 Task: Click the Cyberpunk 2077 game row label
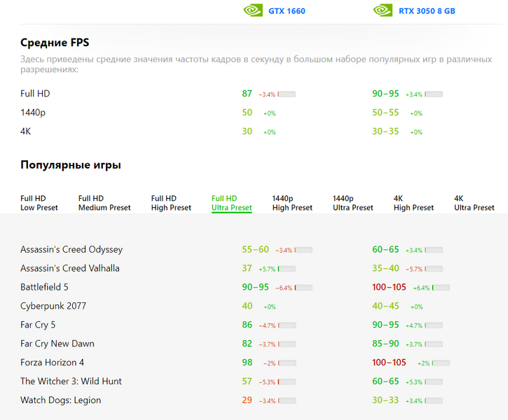click(53, 306)
